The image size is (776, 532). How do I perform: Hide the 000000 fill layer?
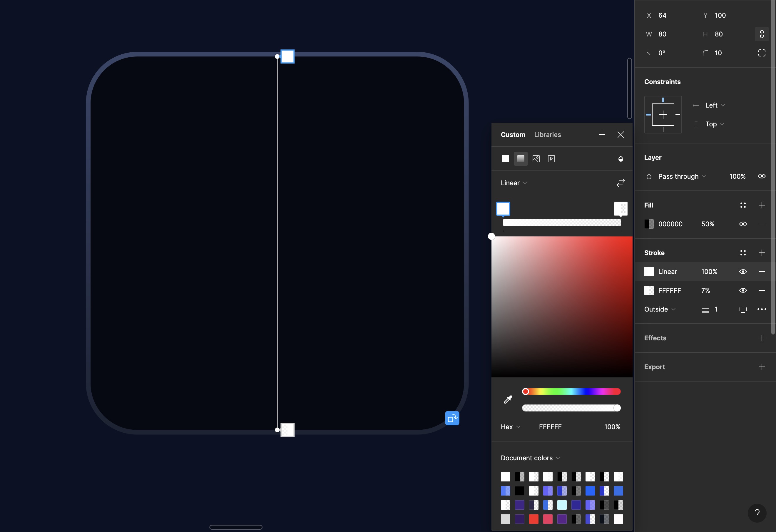click(742, 224)
